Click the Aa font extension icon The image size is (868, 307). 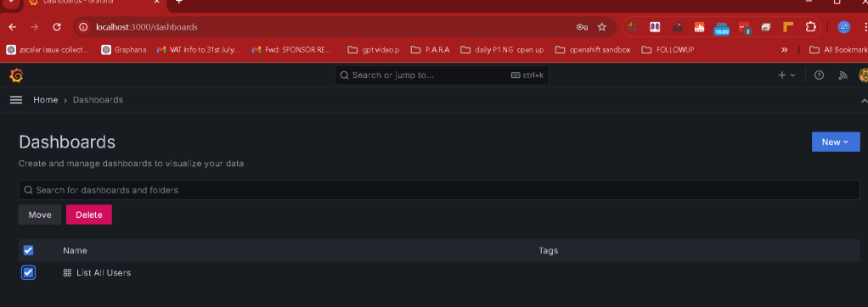(677, 27)
